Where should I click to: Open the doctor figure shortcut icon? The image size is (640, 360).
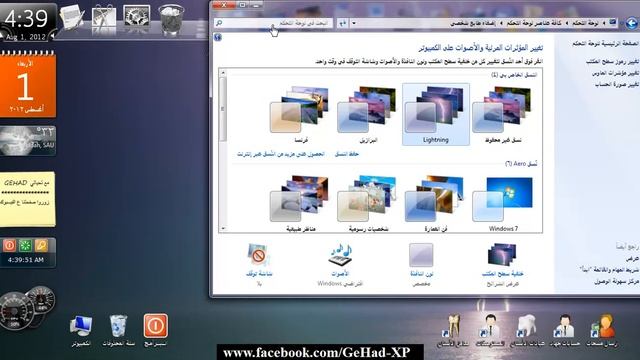490,331
